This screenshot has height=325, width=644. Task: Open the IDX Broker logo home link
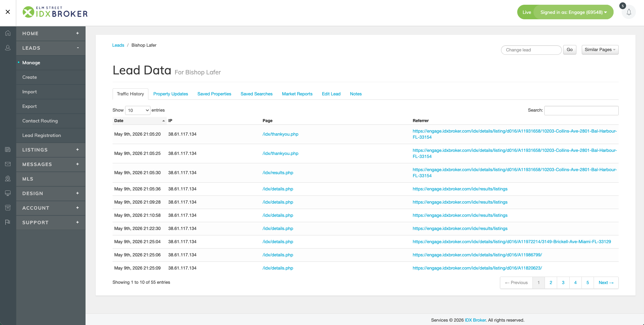(55, 12)
